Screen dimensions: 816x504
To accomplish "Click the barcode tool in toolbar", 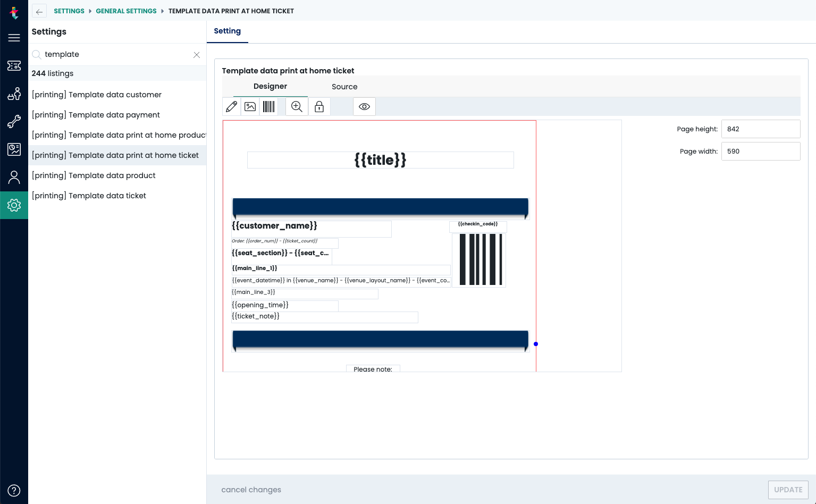I will pos(269,107).
